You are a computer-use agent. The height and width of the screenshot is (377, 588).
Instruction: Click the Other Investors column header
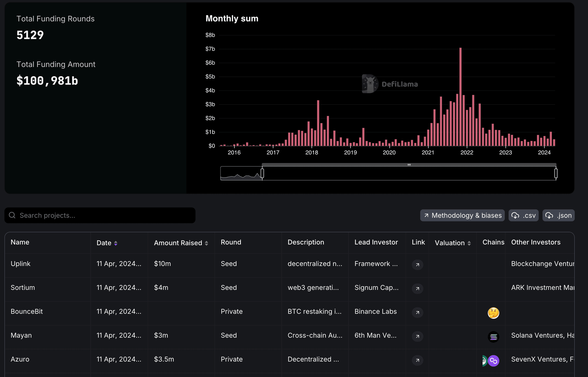coord(536,242)
